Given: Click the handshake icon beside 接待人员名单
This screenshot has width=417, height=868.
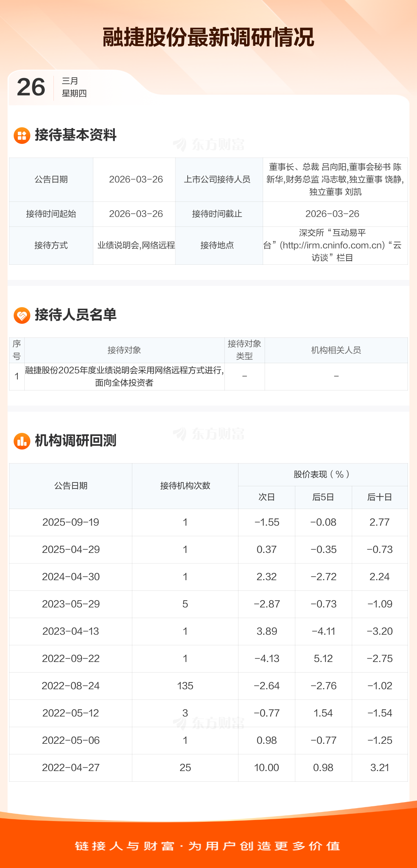Looking at the screenshot, I should click(22, 315).
